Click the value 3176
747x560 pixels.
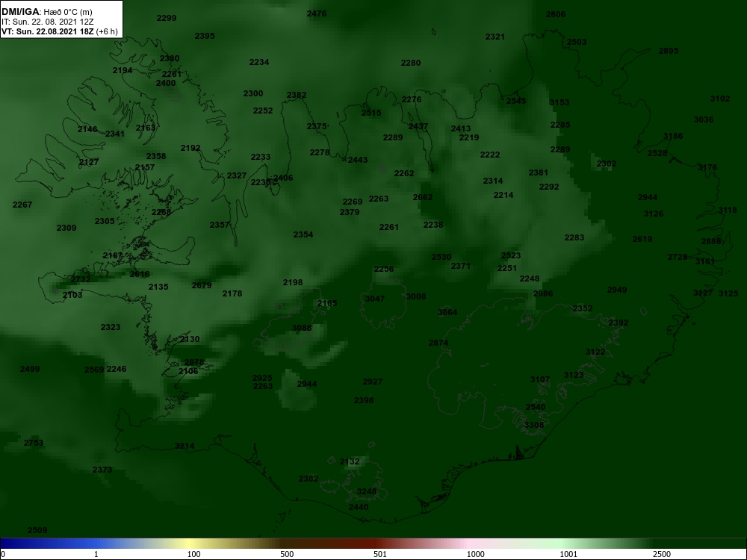click(x=707, y=167)
